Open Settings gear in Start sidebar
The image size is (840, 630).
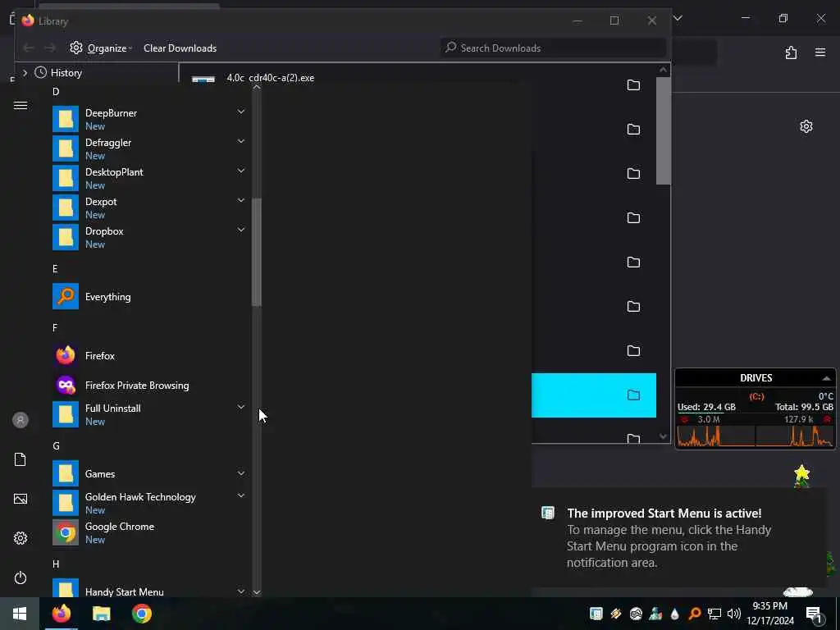click(21, 538)
